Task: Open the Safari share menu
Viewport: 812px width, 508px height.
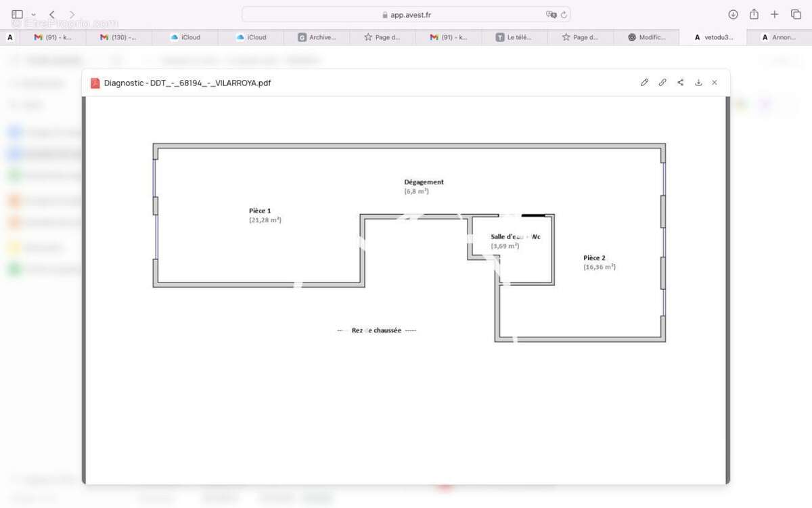Action: click(754, 14)
